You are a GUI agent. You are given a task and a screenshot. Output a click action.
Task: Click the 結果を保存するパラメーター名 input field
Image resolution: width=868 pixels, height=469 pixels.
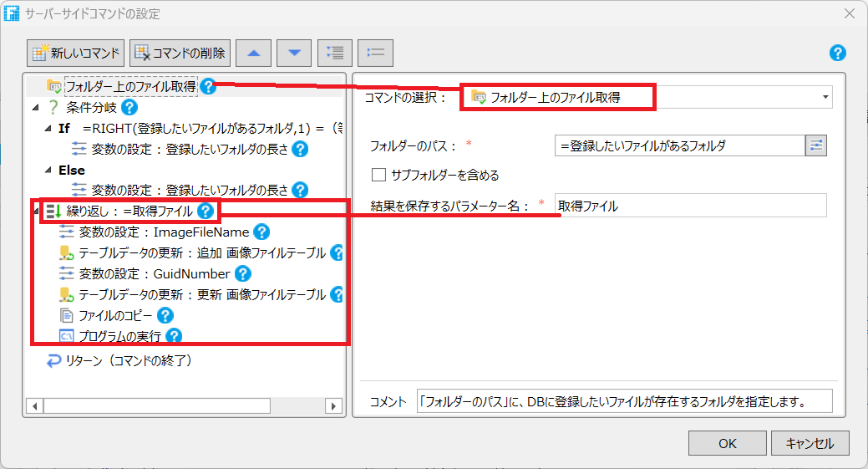tap(690, 206)
